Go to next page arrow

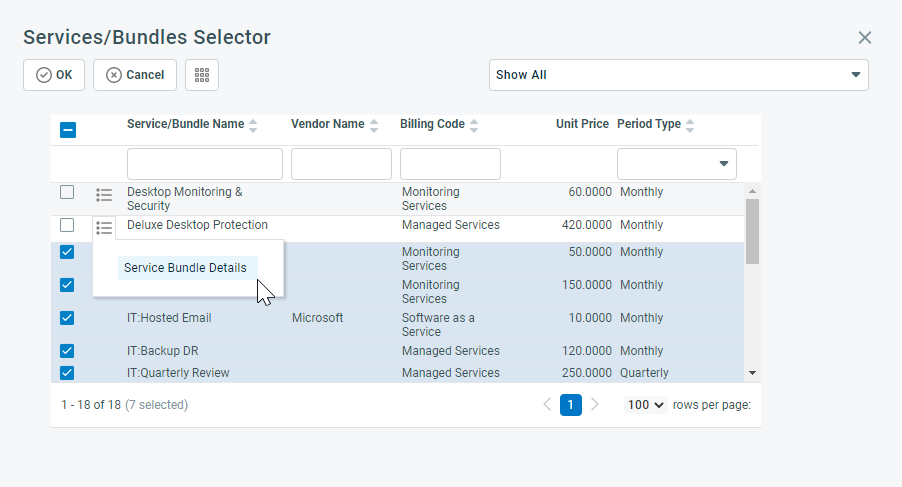coord(595,404)
